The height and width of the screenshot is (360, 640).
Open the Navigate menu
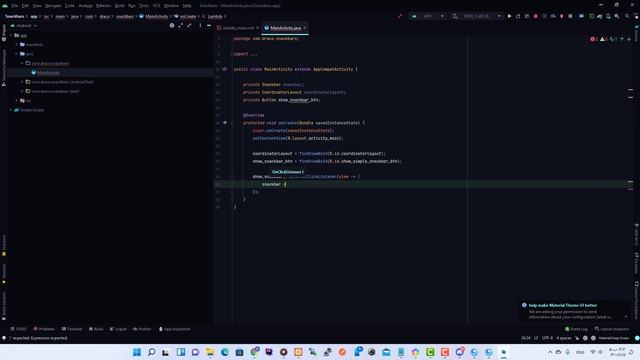[x=53, y=6]
